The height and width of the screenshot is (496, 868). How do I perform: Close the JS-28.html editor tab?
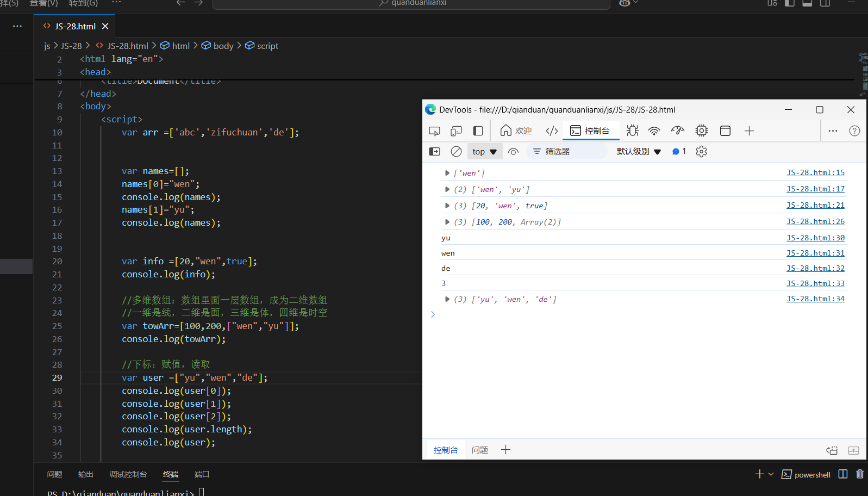pos(105,26)
